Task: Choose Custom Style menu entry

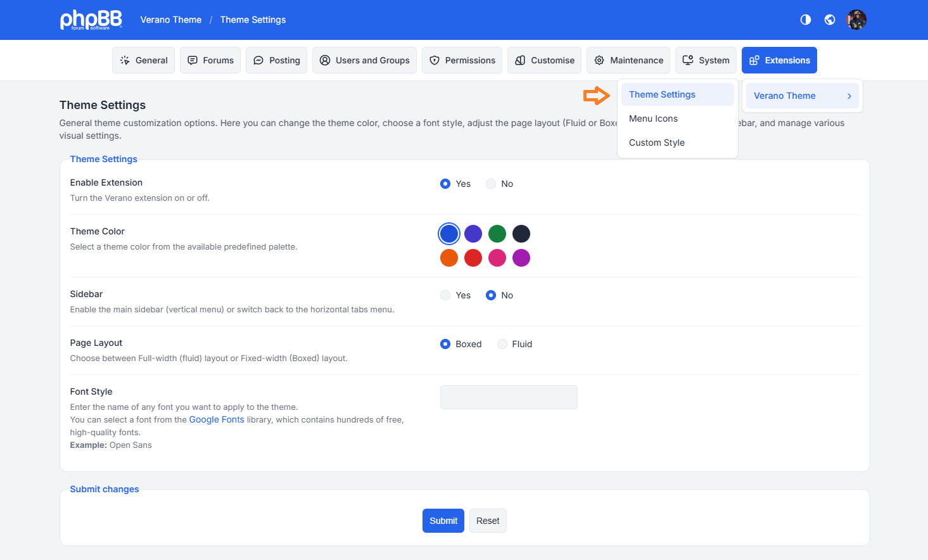Action: [x=656, y=143]
